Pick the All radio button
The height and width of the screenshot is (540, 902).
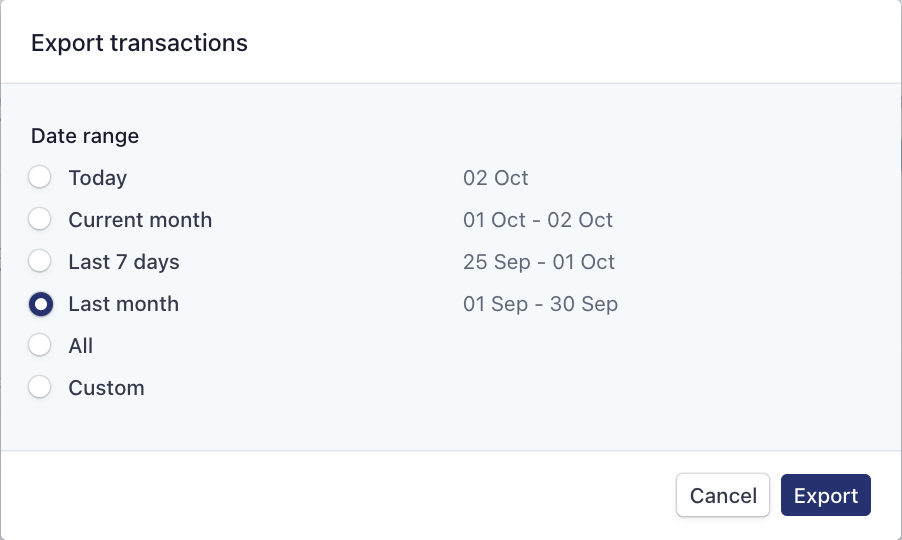click(x=40, y=345)
